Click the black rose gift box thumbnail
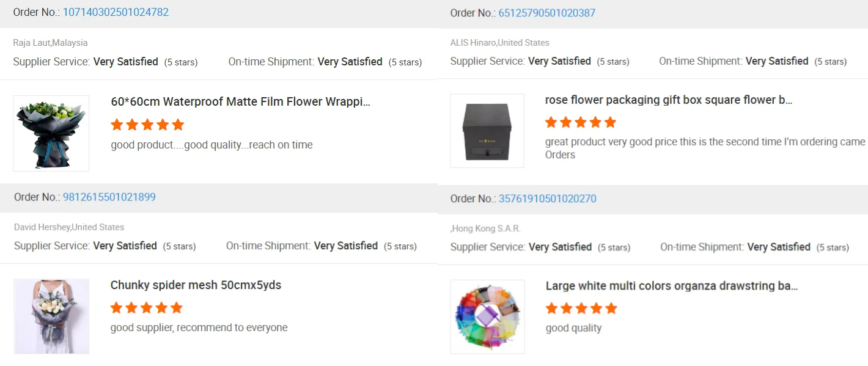Viewport: 868px width, 366px height. pyautogui.click(x=487, y=131)
